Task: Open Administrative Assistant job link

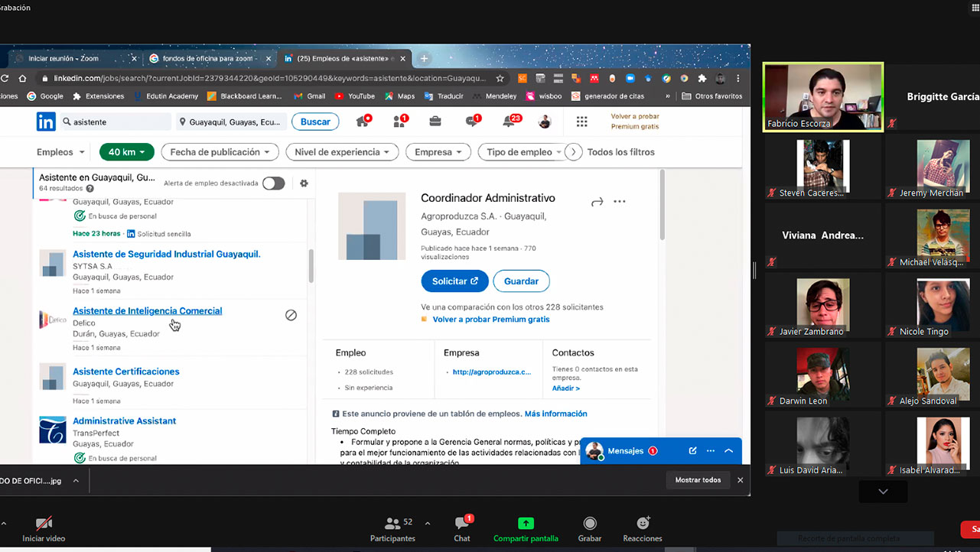Action: 125,421
